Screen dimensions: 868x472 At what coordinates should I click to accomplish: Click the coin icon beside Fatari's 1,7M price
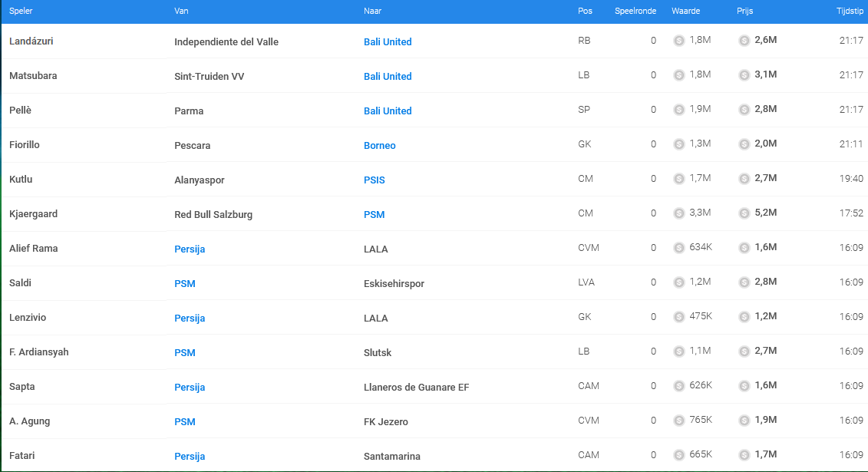click(x=744, y=455)
